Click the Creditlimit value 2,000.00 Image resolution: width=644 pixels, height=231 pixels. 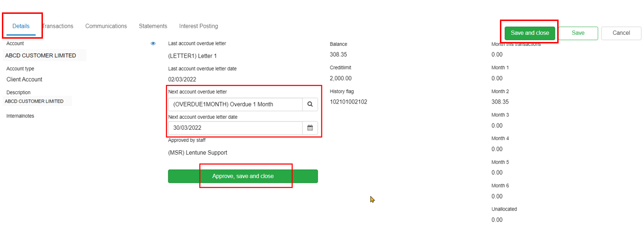(x=341, y=78)
